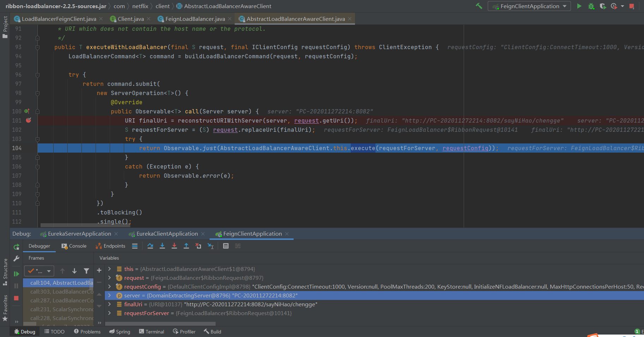
Task: Expand the 'request' variable node
Action: 109,278
